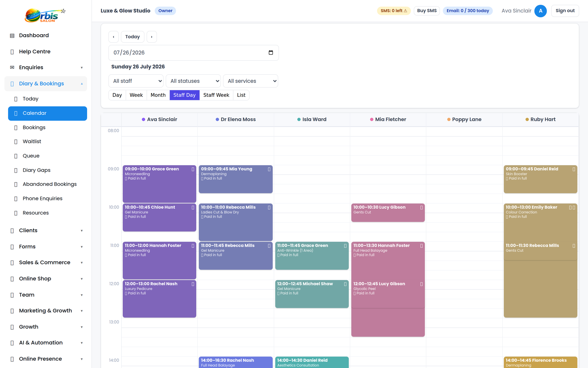The width and height of the screenshot is (588, 368).
Task: Switch to the Week view tab
Action: click(x=136, y=95)
